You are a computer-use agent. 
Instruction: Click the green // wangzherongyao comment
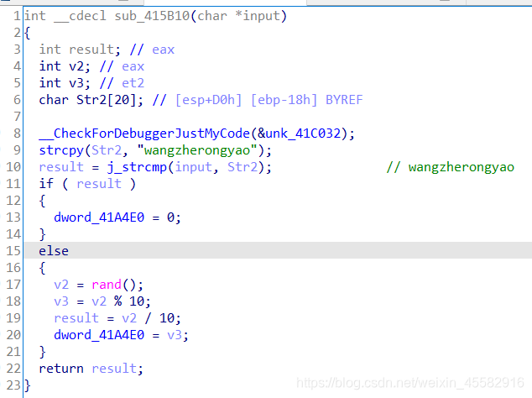[x=451, y=167]
